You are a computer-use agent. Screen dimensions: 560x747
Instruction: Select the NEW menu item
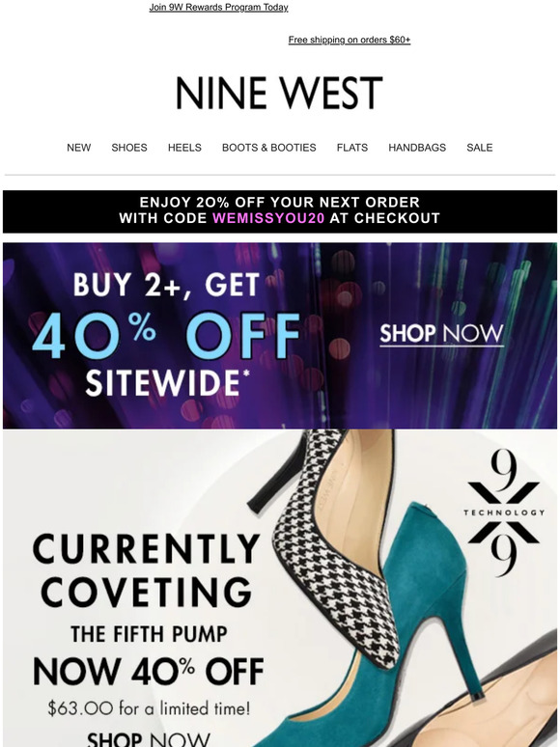[78, 148]
